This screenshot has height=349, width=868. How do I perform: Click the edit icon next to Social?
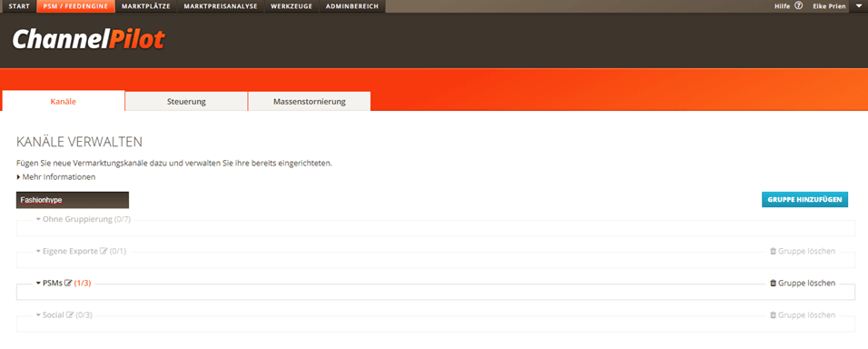tap(70, 314)
